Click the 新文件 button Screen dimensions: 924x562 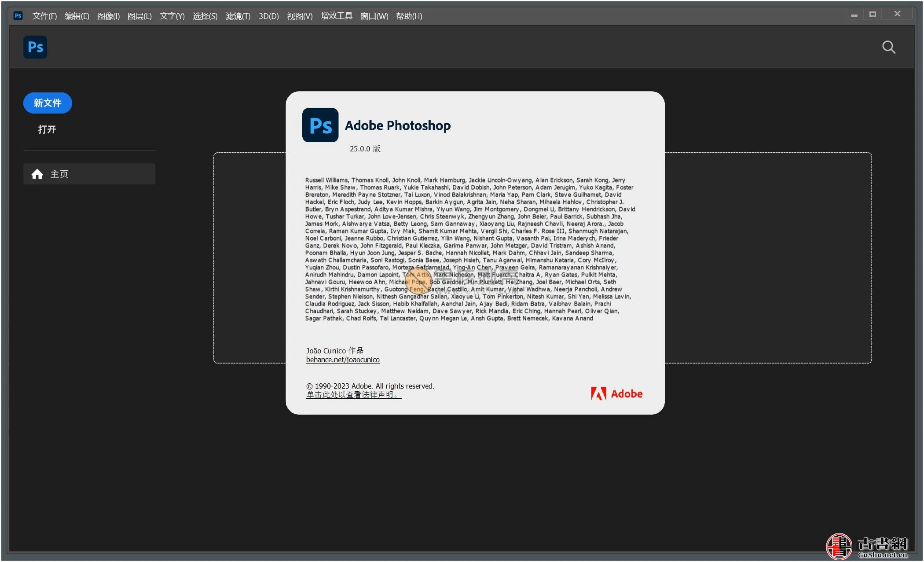pyautogui.click(x=48, y=103)
